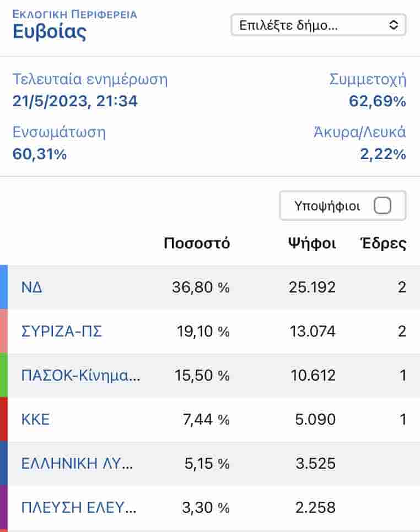Click the ΝΔ vote count 25.192

pyautogui.click(x=311, y=287)
